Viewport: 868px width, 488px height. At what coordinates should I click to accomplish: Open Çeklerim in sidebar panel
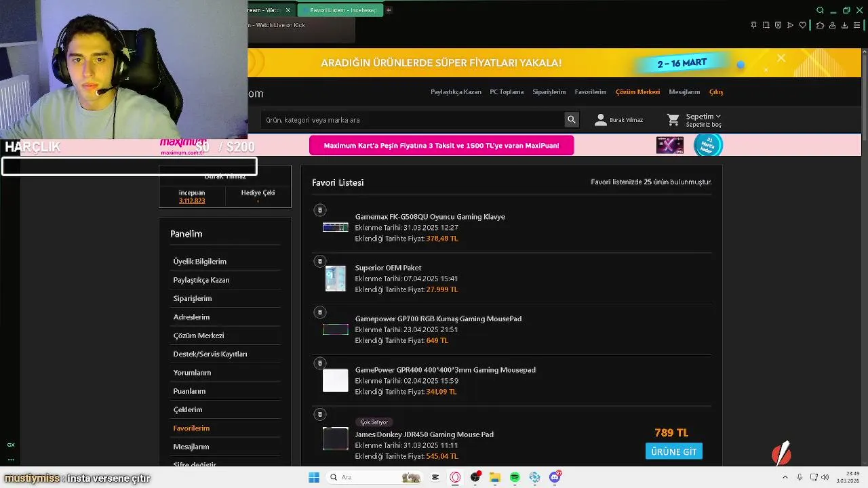coord(188,409)
